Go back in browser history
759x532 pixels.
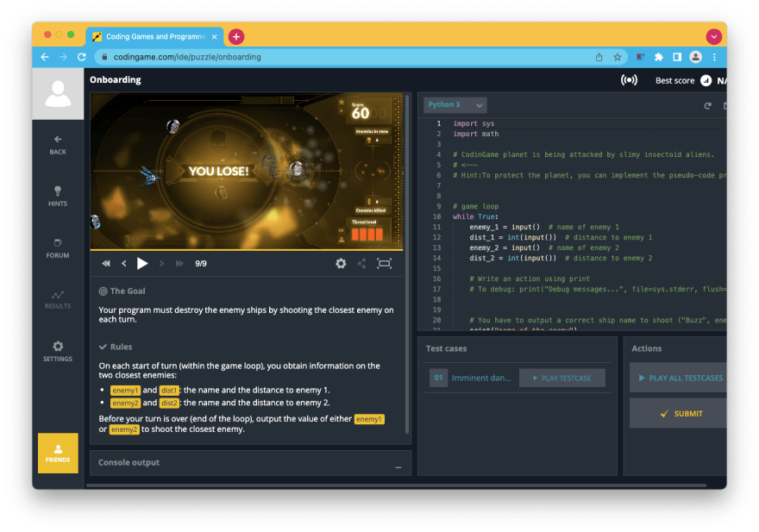click(x=45, y=57)
